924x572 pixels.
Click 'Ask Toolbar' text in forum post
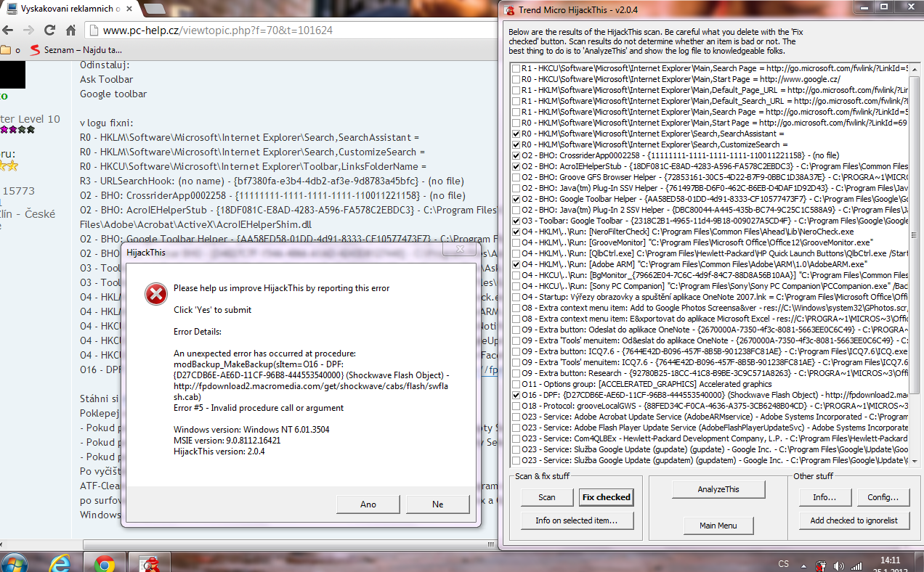coord(107,79)
